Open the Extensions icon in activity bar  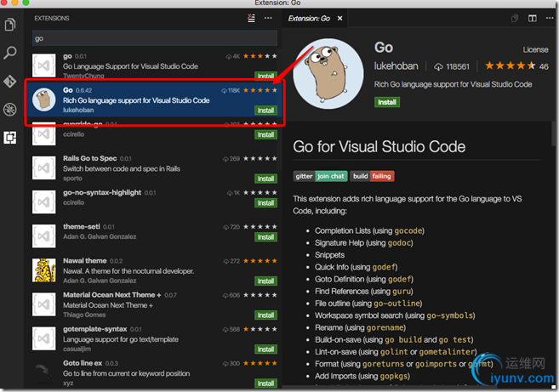click(x=10, y=138)
